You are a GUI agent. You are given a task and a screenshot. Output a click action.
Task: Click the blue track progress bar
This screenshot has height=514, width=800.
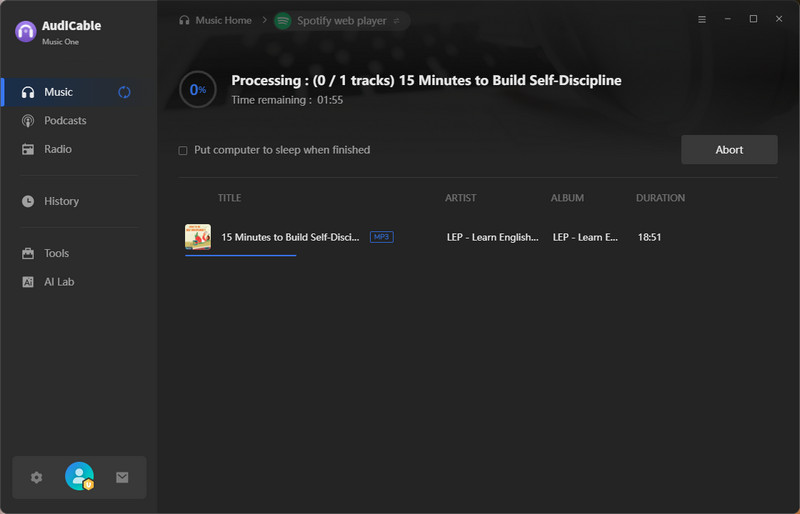(x=240, y=255)
